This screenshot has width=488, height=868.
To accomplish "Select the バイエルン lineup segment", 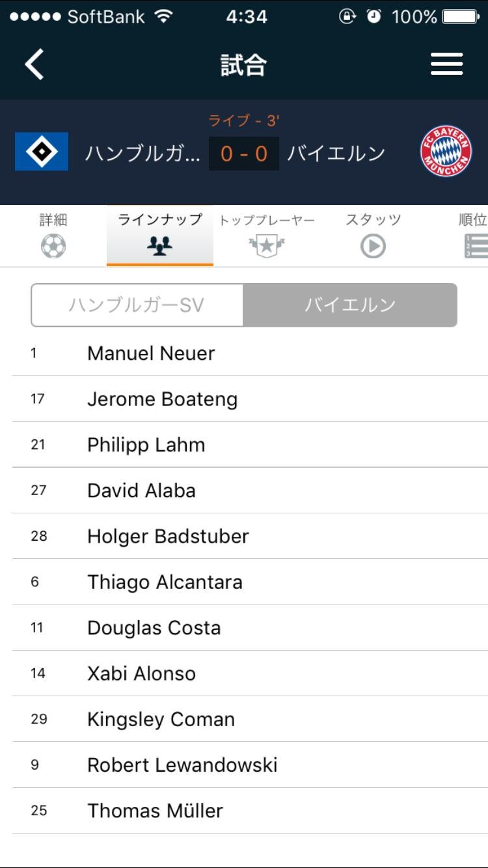I will pyautogui.click(x=350, y=305).
